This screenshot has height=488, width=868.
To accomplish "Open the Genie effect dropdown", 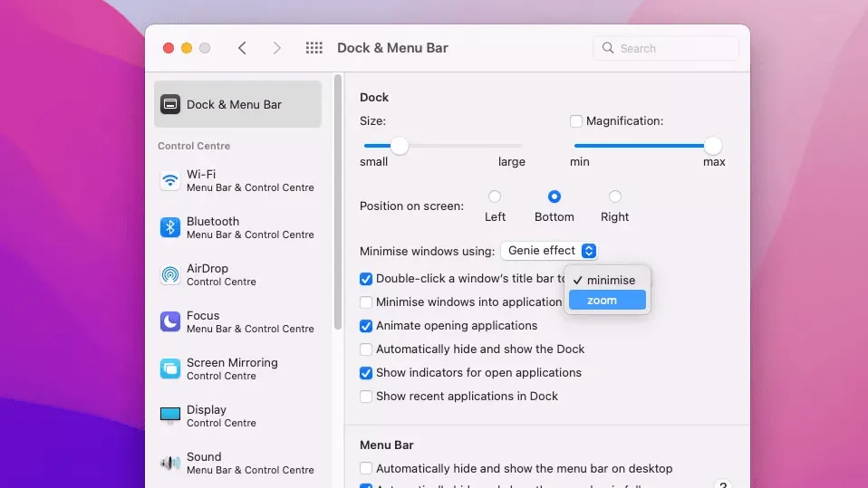I will coord(549,251).
